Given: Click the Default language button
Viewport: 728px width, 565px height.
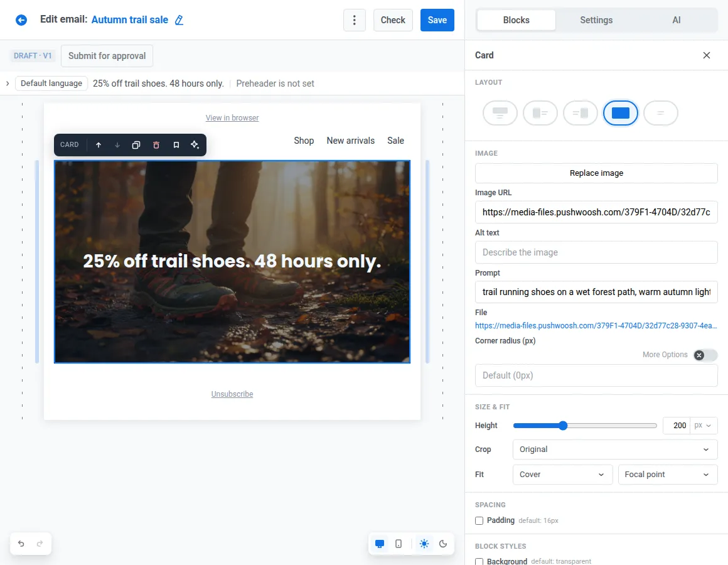Looking at the screenshot, I should [51, 83].
